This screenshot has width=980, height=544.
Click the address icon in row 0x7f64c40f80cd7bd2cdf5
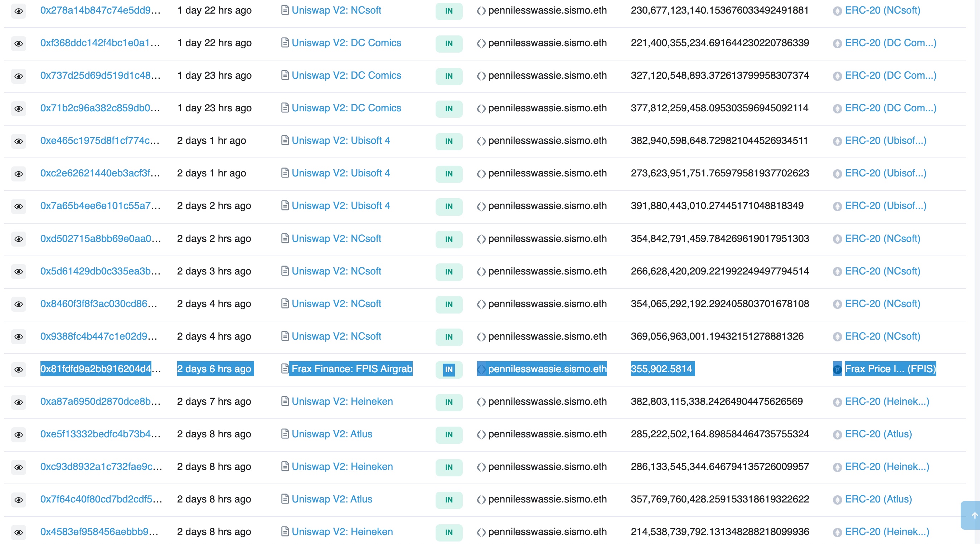tap(481, 500)
